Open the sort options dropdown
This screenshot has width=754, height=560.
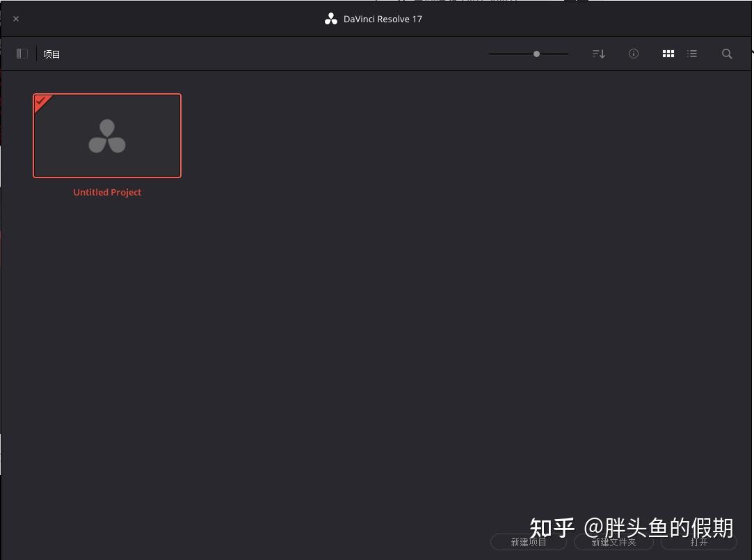click(598, 54)
